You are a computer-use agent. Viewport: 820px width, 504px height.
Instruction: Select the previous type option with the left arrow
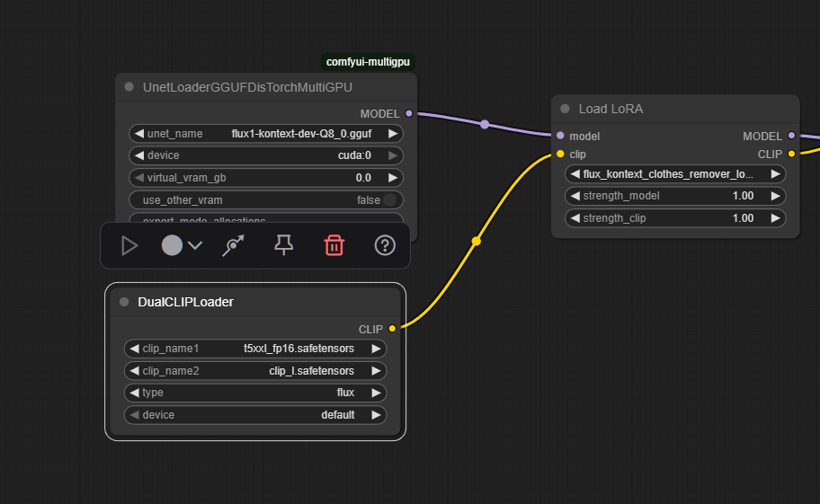coord(134,393)
